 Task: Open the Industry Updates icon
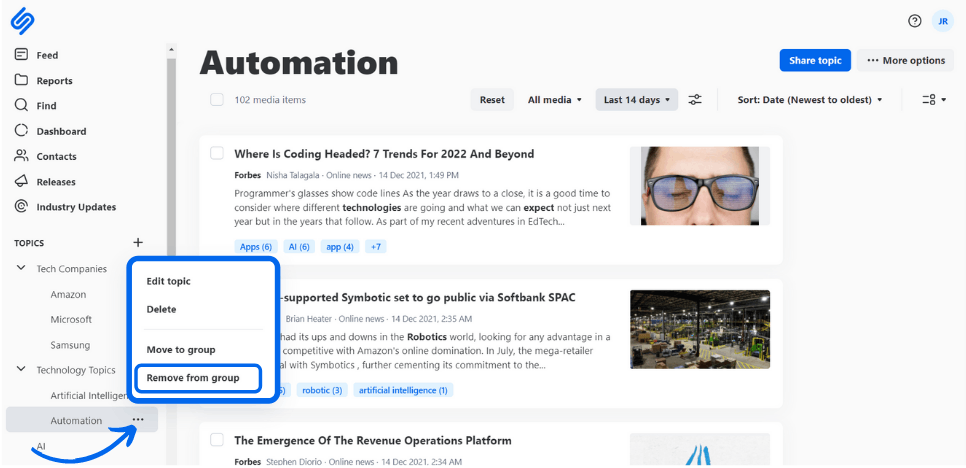[22, 206]
